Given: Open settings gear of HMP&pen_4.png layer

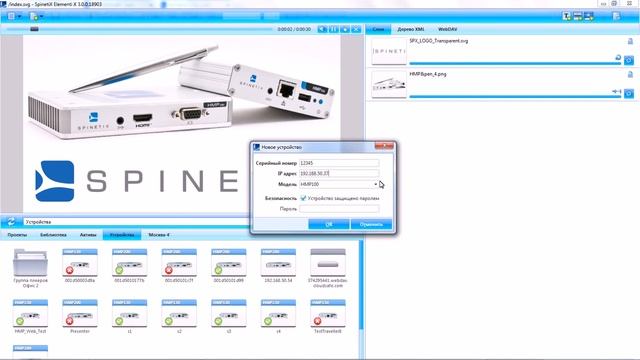Looking at the screenshot, I should pos(629,93).
